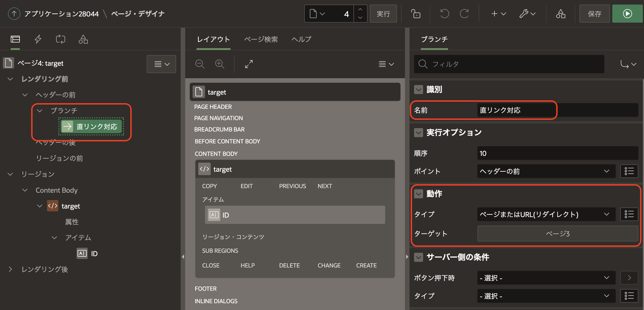
Task: Select the Dynamic Actions lightning tab icon
Action: point(38,39)
